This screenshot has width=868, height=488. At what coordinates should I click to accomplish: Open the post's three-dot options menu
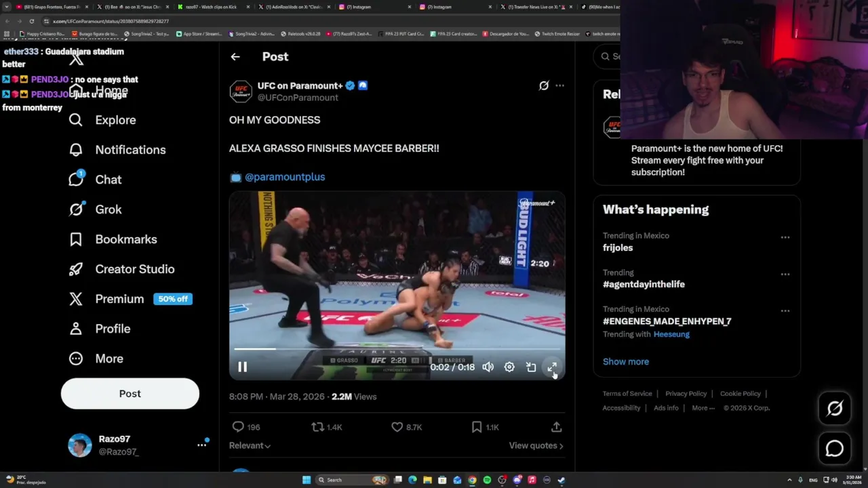pyautogui.click(x=559, y=85)
